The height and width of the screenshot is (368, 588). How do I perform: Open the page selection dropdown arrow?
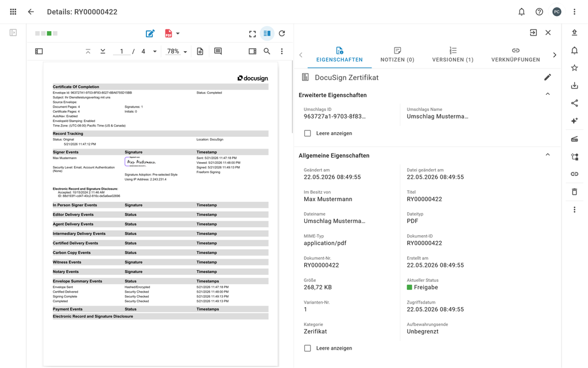[x=154, y=51]
